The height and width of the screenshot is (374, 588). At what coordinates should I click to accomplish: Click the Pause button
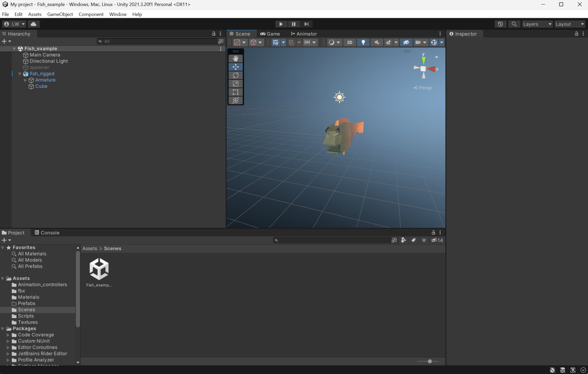[x=294, y=24]
